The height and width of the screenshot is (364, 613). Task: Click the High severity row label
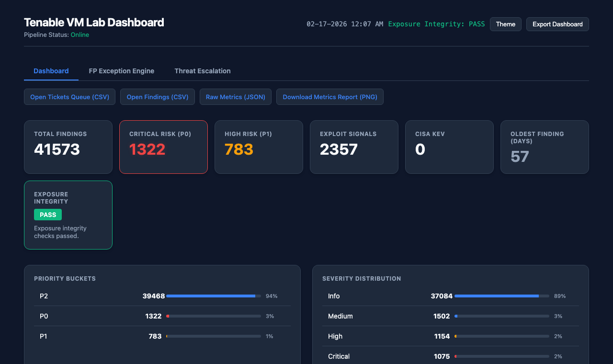(x=335, y=336)
